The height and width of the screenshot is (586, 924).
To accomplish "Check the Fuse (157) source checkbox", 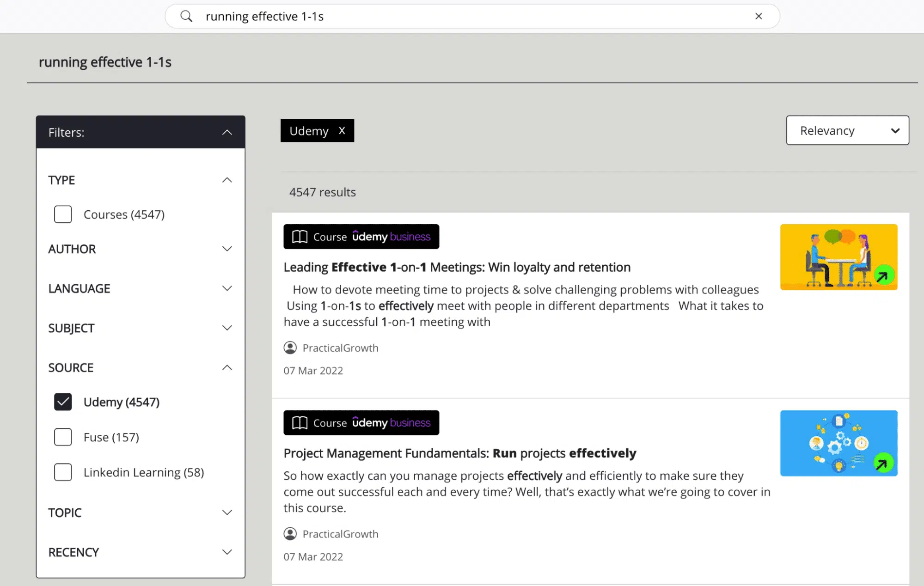I will [63, 437].
